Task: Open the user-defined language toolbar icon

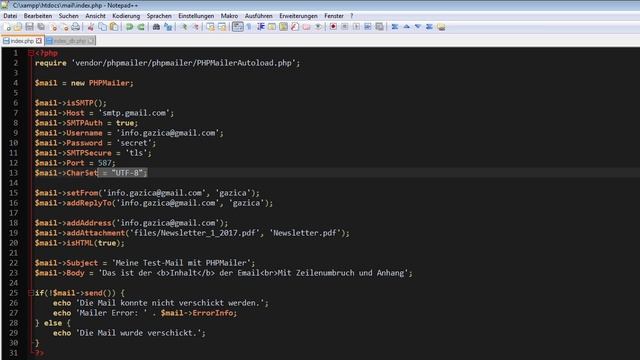Action: tap(271, 27)
